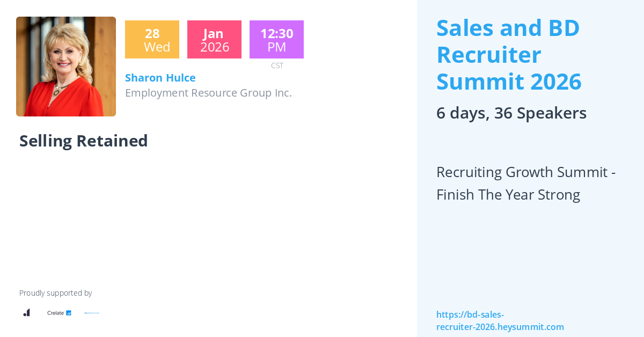The image size is (644, 337).
Task: Click the Sales and BD Recruiter Summit 2026 title
Action: coord(508,55)
